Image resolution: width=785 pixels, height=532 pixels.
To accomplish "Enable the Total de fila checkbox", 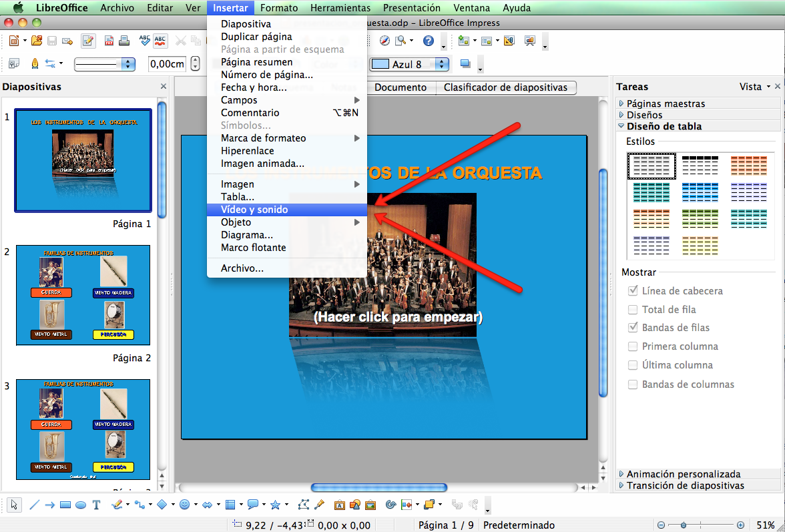I will pyautogui.click(x=633, y=309).
